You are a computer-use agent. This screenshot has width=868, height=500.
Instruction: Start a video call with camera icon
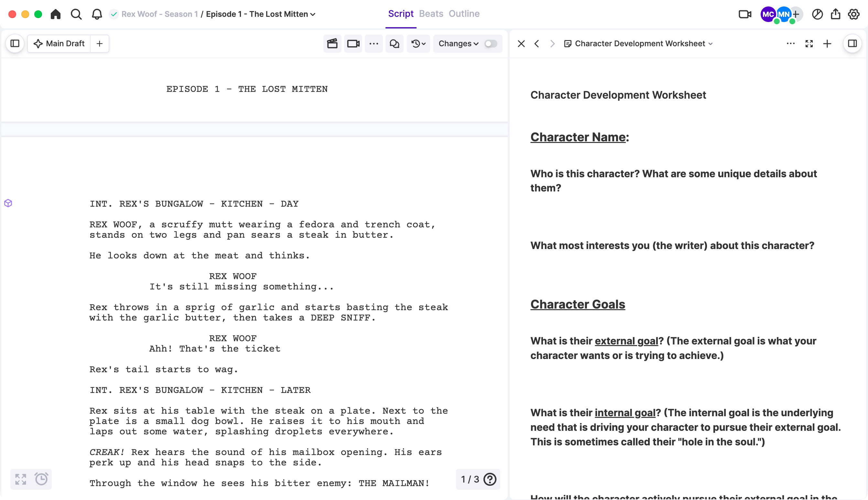point(745,14)
